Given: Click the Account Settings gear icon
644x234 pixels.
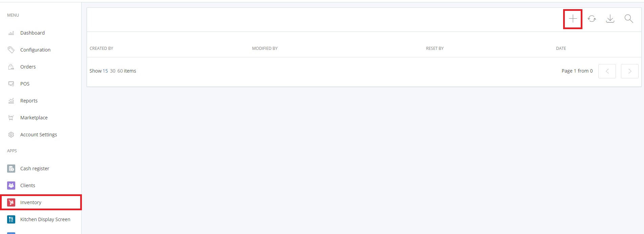Looking at the screenshot, I should pos(11,135).
